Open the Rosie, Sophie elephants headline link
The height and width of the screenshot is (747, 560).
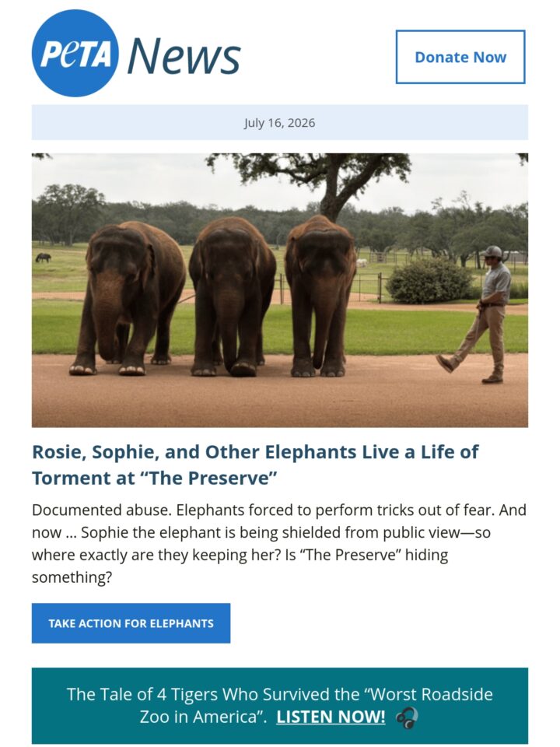click(255, 465)
